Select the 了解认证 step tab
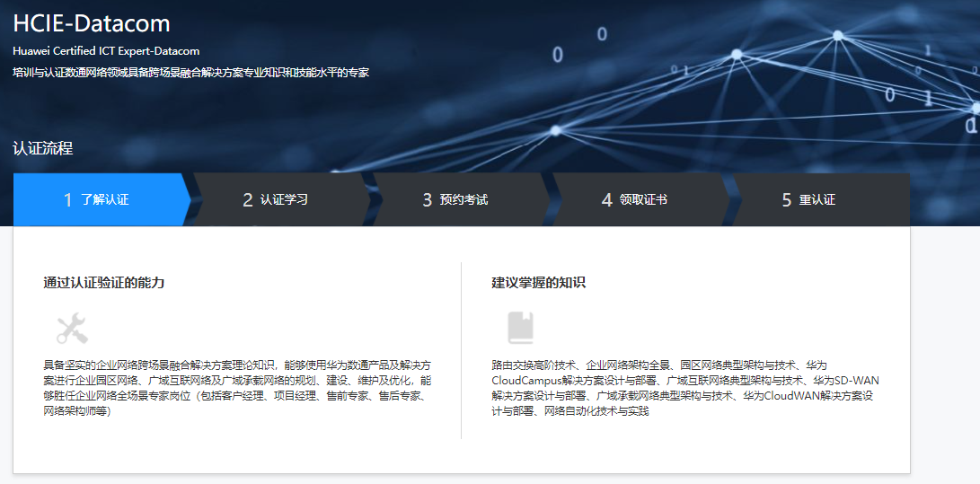The width and height of the screenshot is (980, 484). tap(102, 200)
